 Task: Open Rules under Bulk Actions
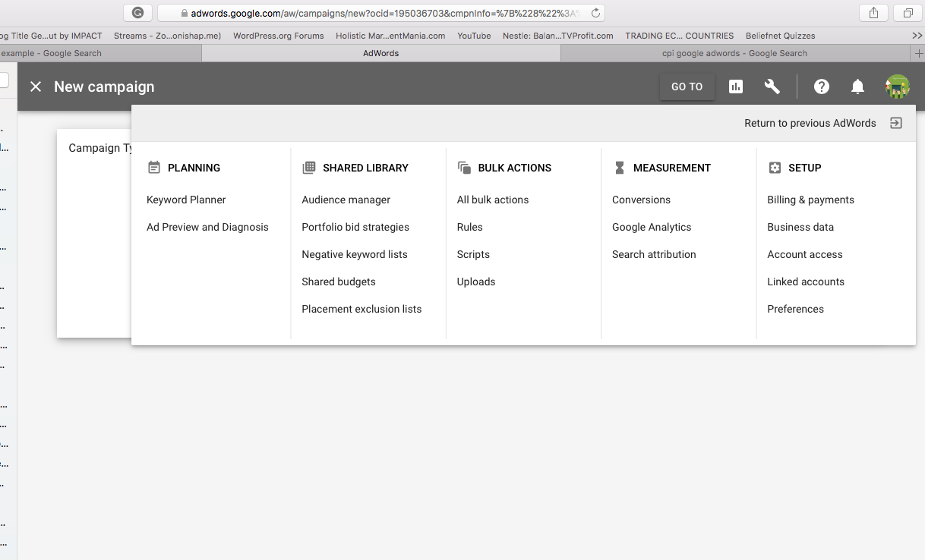470,227
